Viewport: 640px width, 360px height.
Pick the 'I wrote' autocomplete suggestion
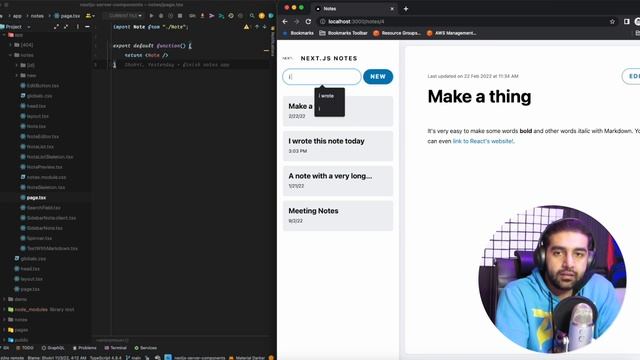pos(327,96)
